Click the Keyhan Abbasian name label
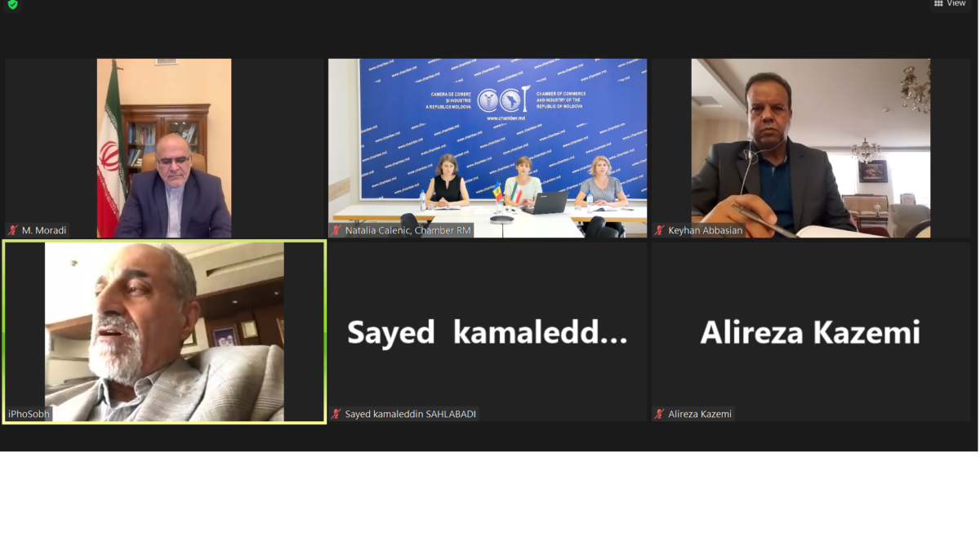Screen dimensions: 980x551 (x=706, y=230)
